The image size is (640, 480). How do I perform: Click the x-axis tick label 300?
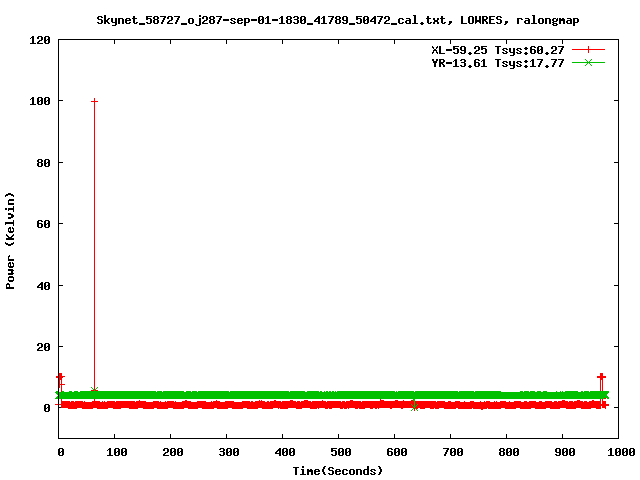[229, 452]
